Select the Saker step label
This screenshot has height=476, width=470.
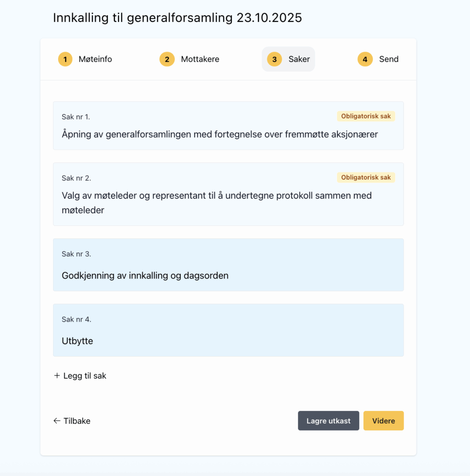[x=299, y=59]
